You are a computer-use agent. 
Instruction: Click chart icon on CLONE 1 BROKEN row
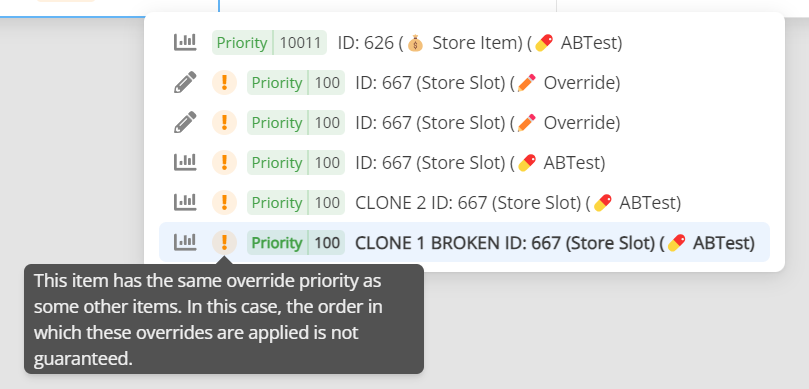[185, 242]
